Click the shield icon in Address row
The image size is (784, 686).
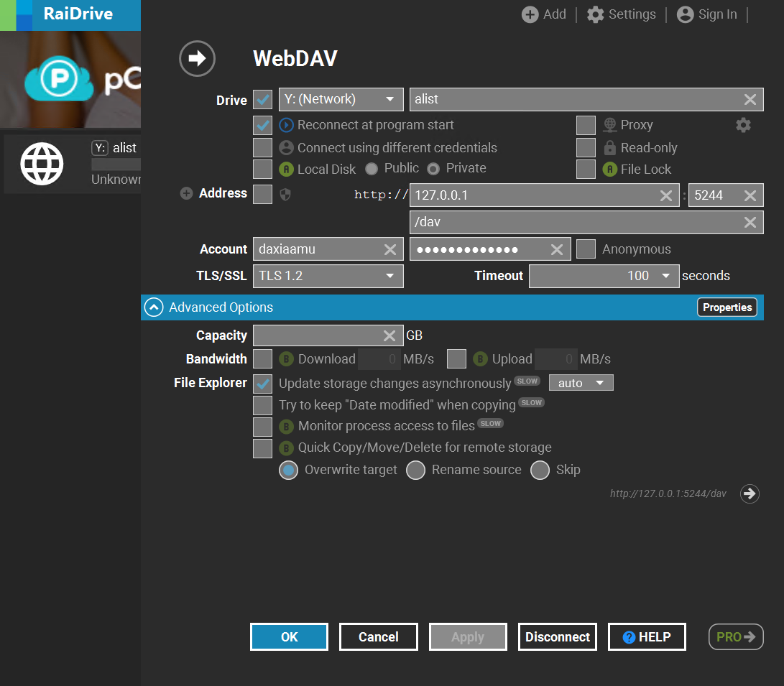pos(285,195)
